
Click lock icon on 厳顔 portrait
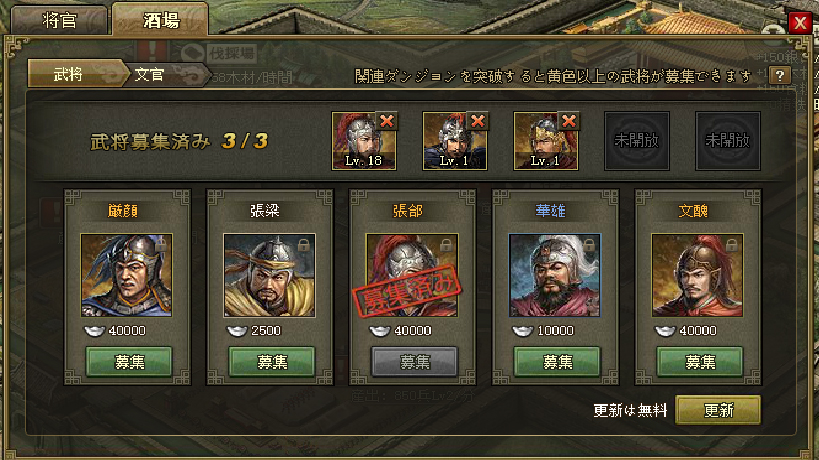[x=161, y=244]
